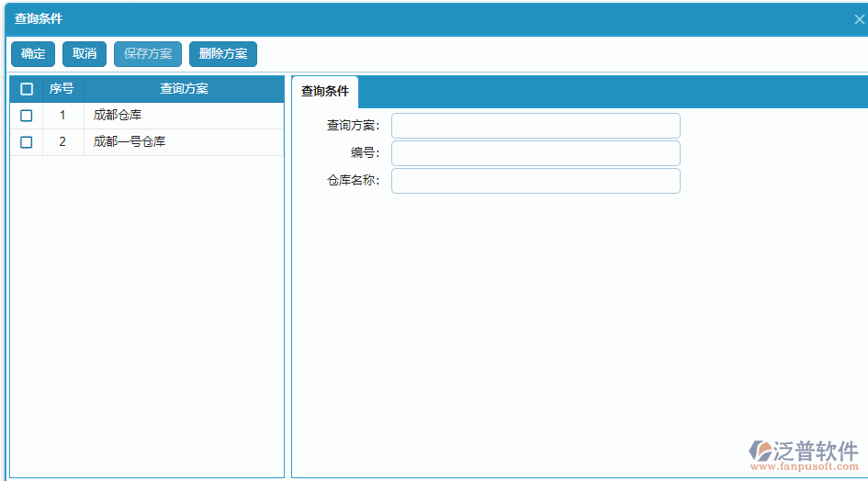Viewport: 868px width, 481px height.
Task: Click the 保存方案 button
Action: [148, 54]
